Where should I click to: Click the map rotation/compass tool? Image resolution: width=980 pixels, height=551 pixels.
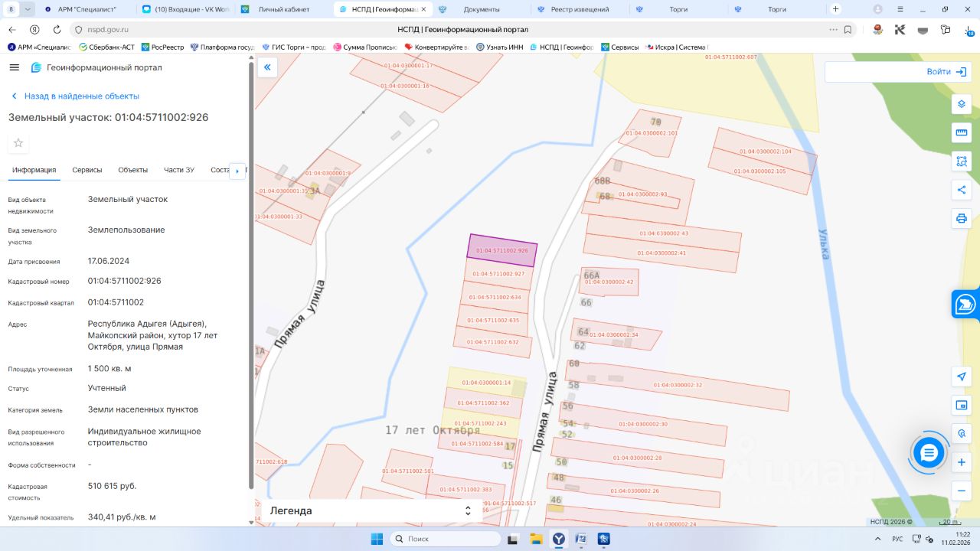coord(962,434)
